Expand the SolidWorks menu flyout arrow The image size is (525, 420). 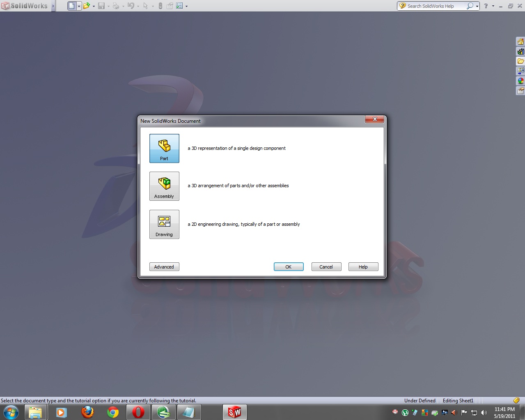click(53, 6)
